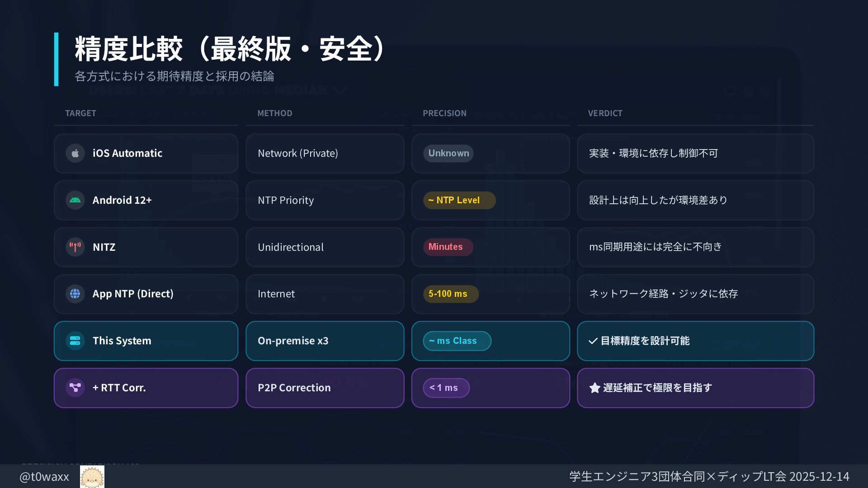This screenshot has width=868, height=488.
Task: Click the PRECISION column header
Action: coord(444,113)
